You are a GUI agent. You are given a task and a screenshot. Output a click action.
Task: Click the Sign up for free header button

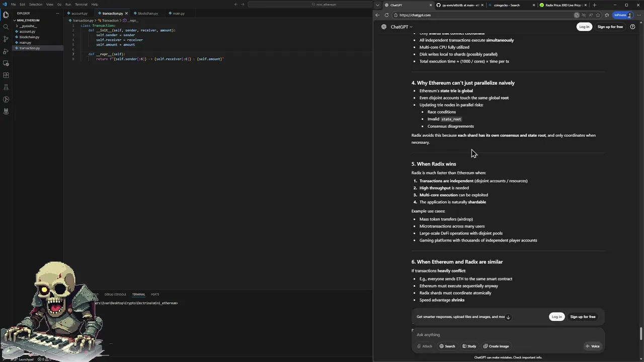tap(610, 27)
